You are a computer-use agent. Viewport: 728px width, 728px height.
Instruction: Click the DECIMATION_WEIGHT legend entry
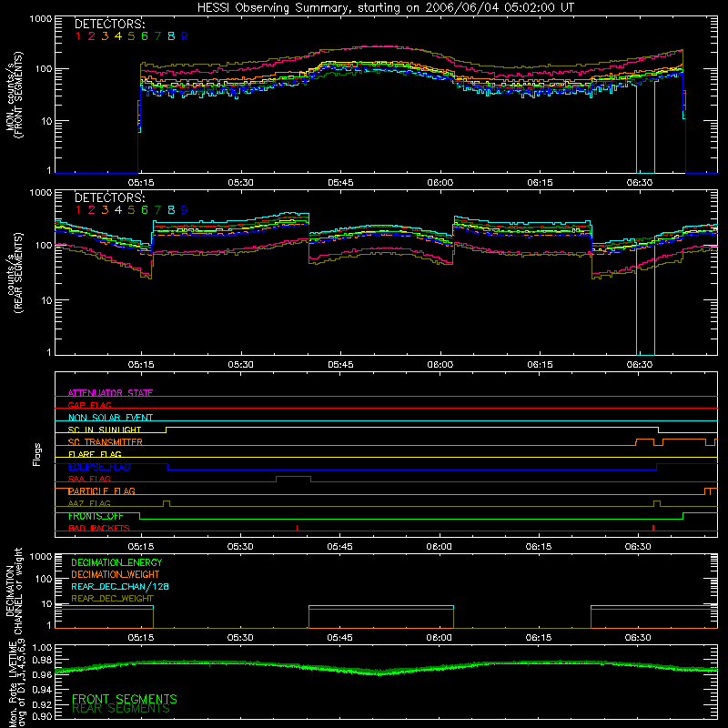116,575
